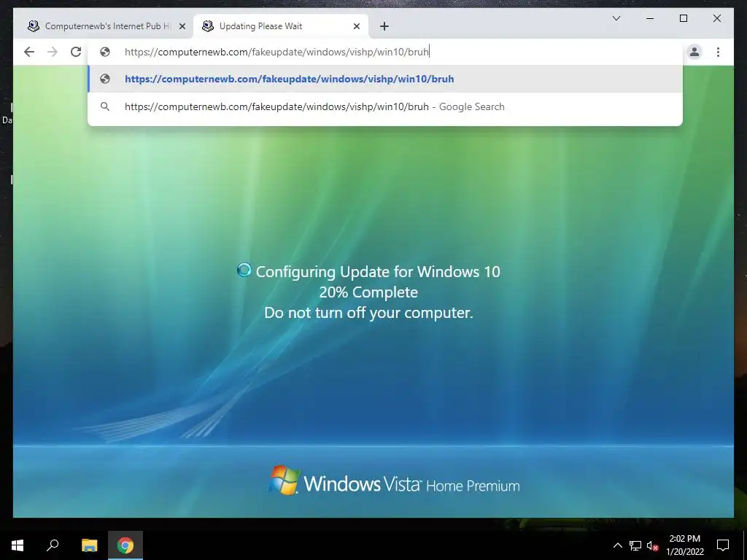The image size is (747, 560).
Task: Open taskbar search magnifier
Action: pyautogui.click(x=53, y=545)
